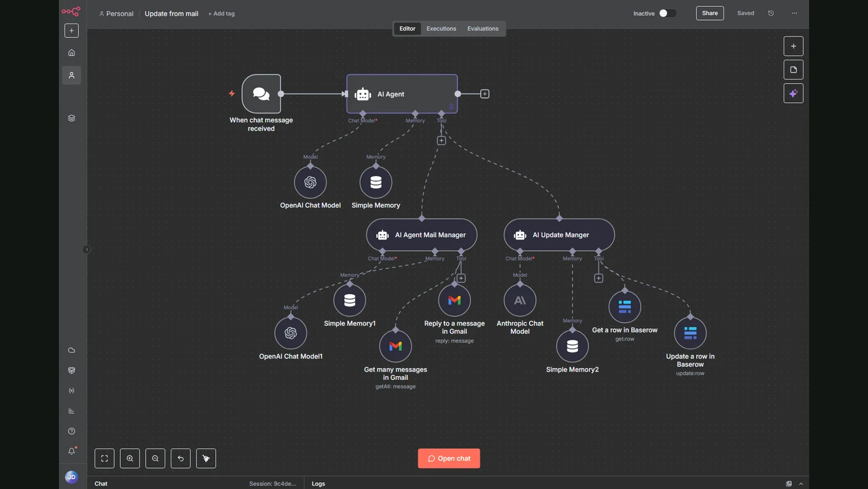Click the Add tag link
This screenshot has height=489, width=868.
(221, 14)
